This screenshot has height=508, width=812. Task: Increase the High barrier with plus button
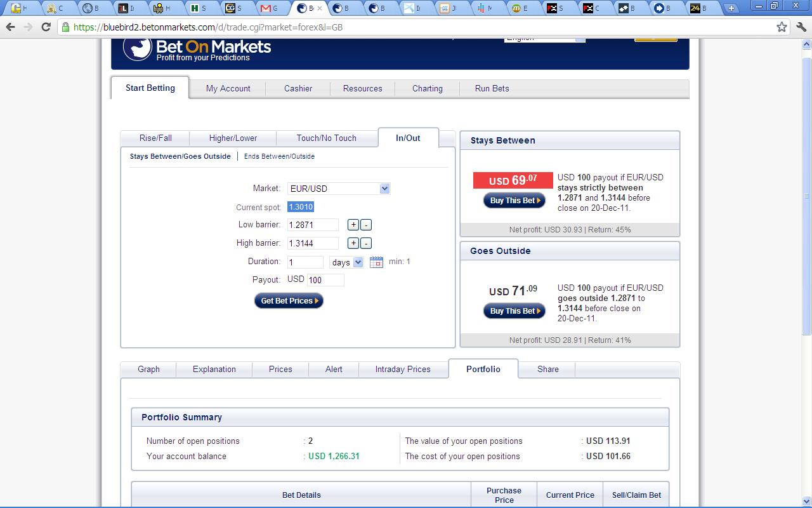click(353, 243)
